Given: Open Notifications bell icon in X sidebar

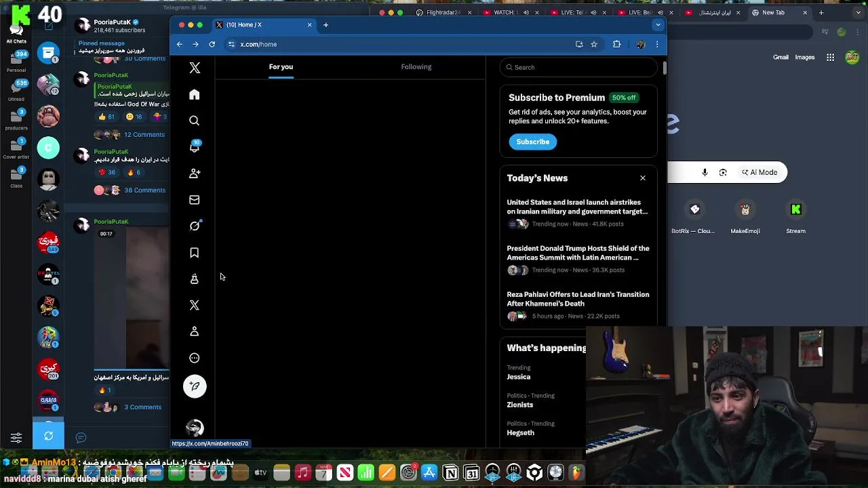Looking at the screenshot, I should pyautogui.click(x=195, y=147).
